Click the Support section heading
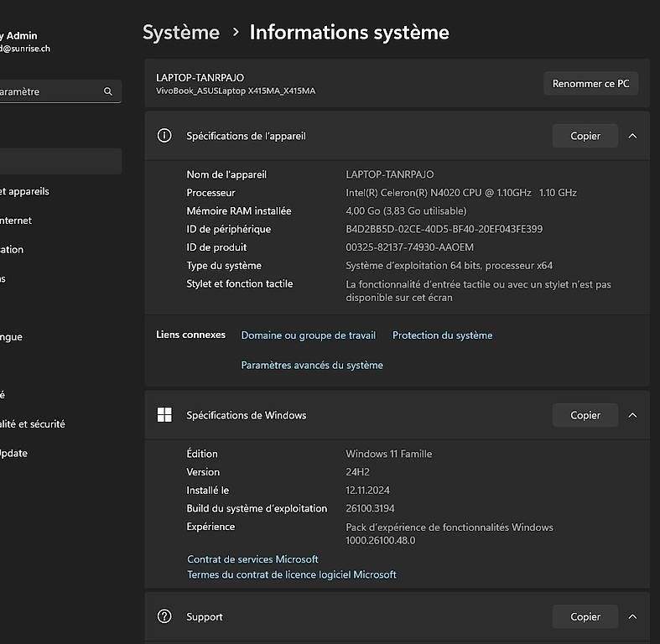660x644 pixels. click(x=205, y=616)
